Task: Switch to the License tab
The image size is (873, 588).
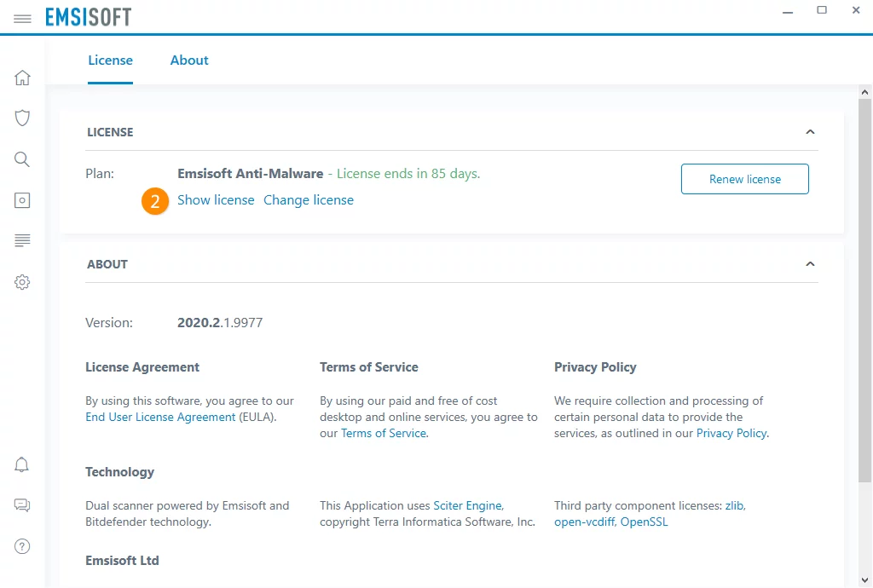Action: (x=110, y=61)
